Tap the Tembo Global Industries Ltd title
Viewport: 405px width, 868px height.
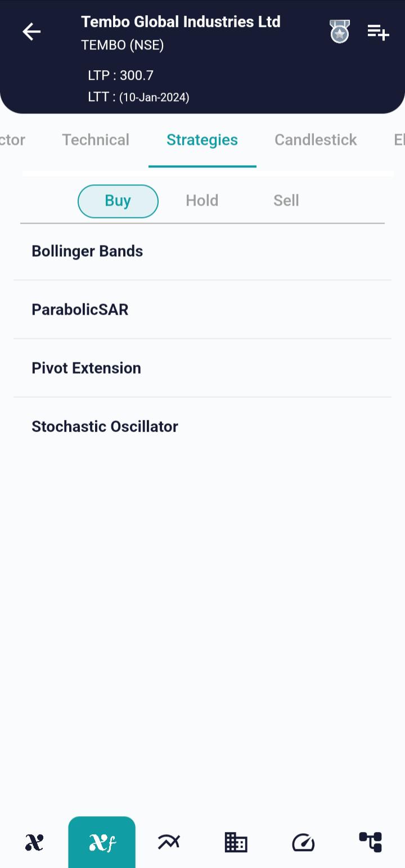181,22
